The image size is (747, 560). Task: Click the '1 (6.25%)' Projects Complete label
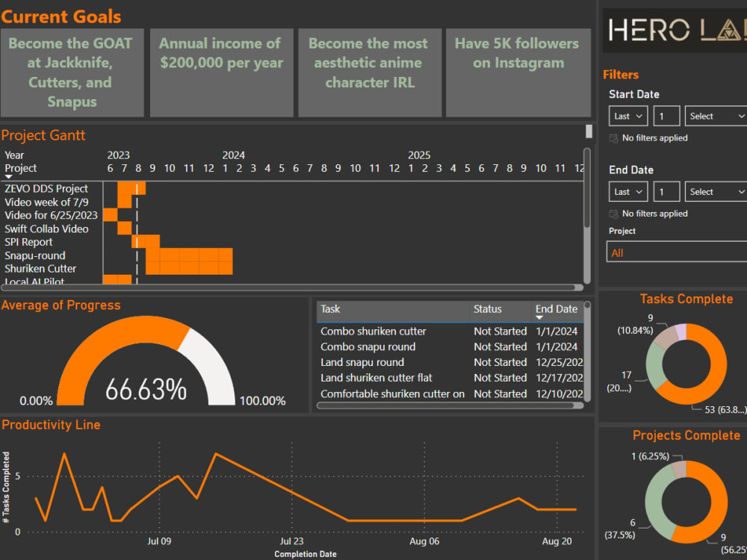(x=650, y=456)
